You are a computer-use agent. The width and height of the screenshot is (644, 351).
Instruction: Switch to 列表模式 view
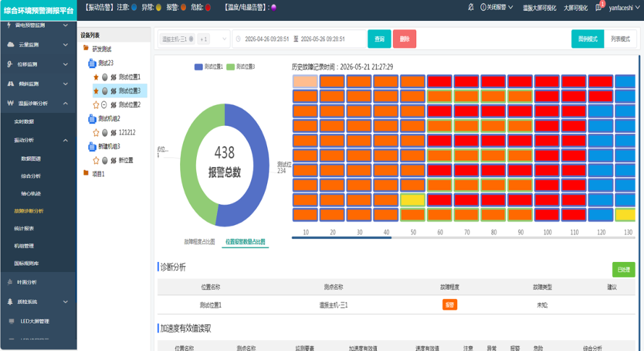[620, 39]
